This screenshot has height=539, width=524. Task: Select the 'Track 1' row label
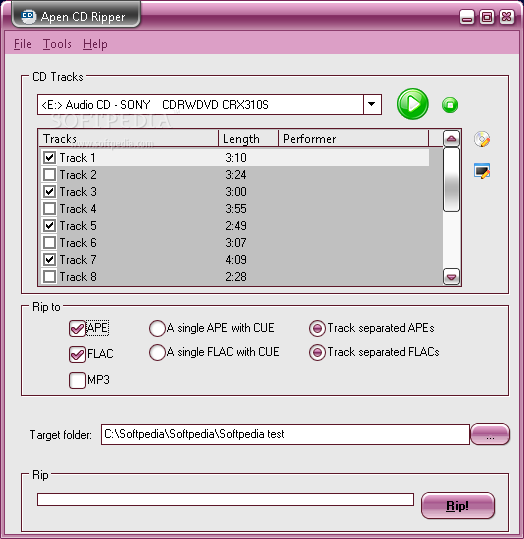[x=77, y=158]
